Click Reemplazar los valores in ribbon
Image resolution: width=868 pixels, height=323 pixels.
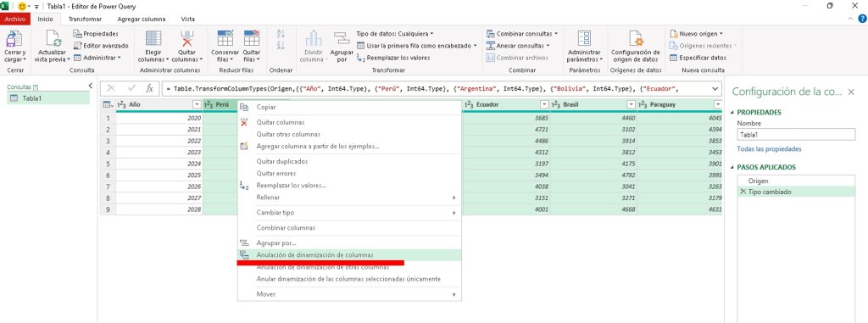click(393, 58)
